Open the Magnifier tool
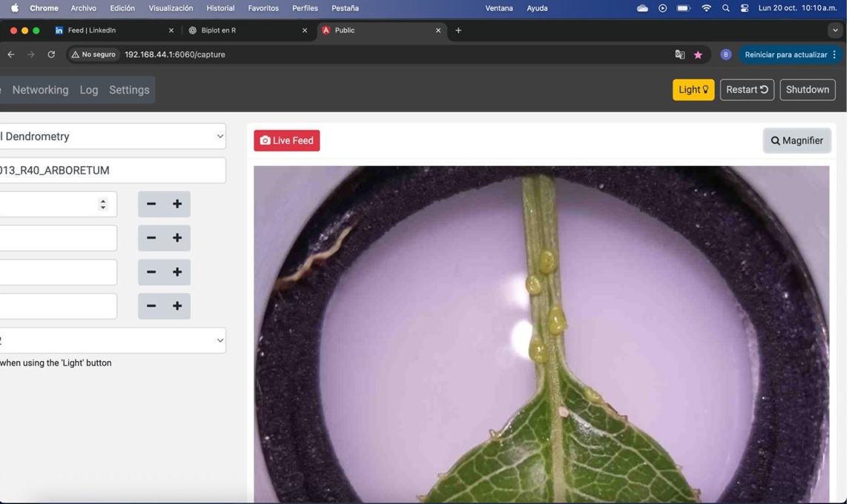 [796, 140]
